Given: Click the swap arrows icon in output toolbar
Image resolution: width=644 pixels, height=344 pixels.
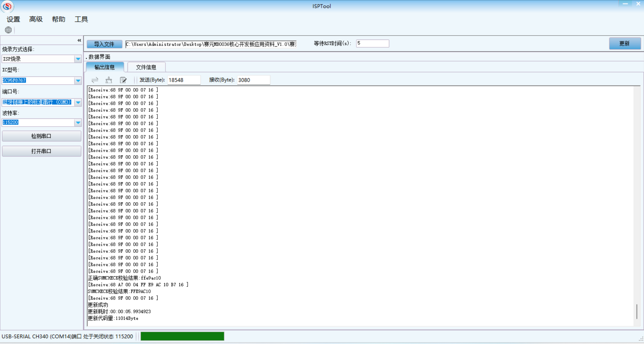Looking at the screenshot, I should pyautogui.click(x=95, y=80).
